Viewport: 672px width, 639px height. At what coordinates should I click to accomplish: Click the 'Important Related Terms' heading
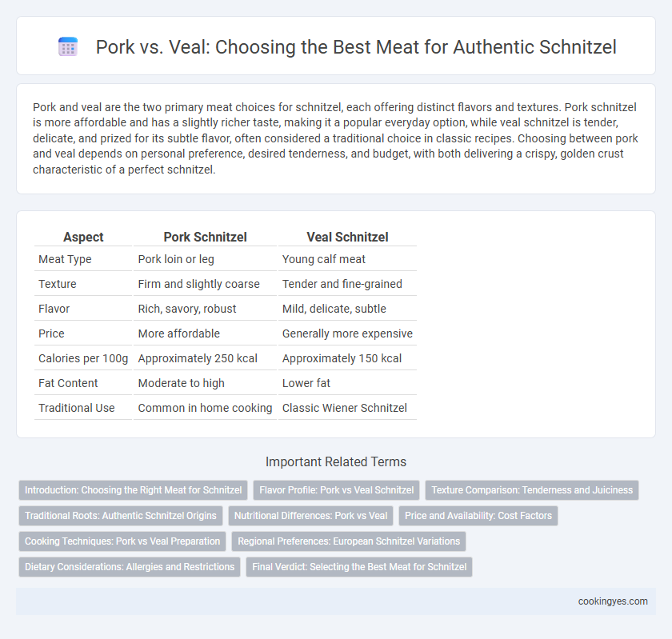(x=336, y=461)
